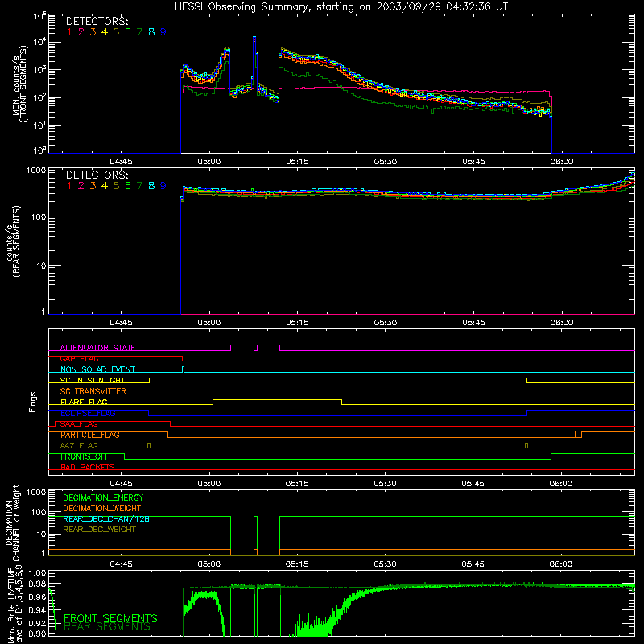Select olive detector 5 in the rear segments legend
The height and width of the screenshot is (644, 644).
(x=116, y=186)
